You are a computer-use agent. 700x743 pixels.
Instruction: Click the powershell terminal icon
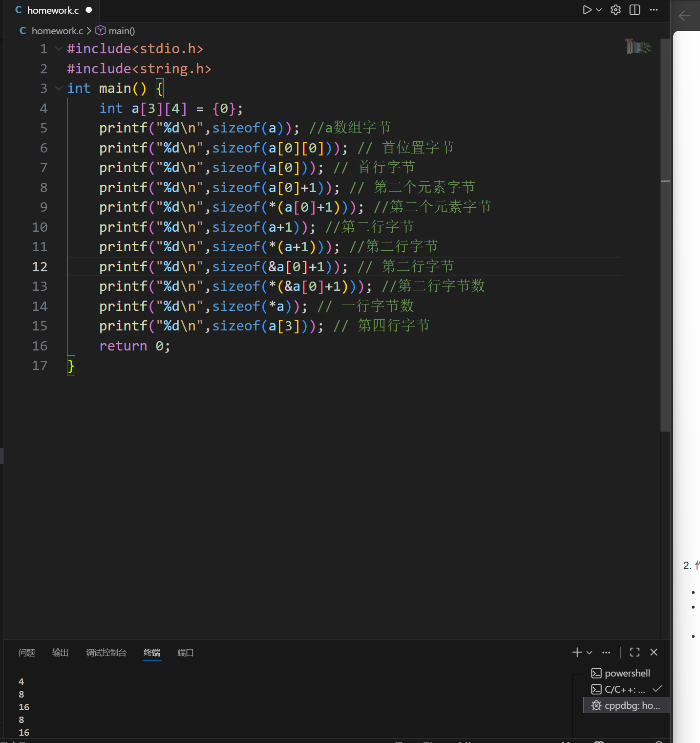(x=596, y=673)
